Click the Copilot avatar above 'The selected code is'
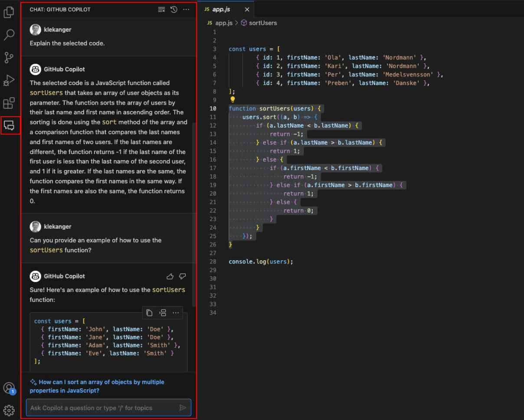This screenshot has height=420, width=524. 35,69
